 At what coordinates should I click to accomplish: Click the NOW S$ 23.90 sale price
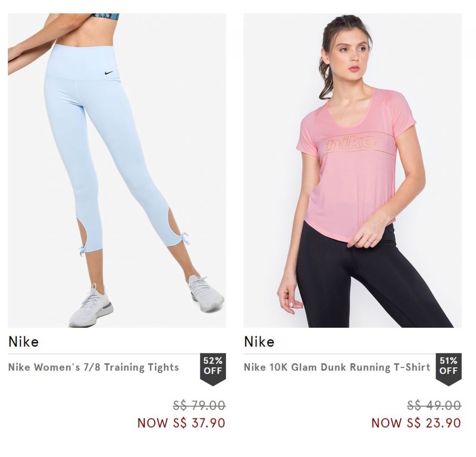416,423
